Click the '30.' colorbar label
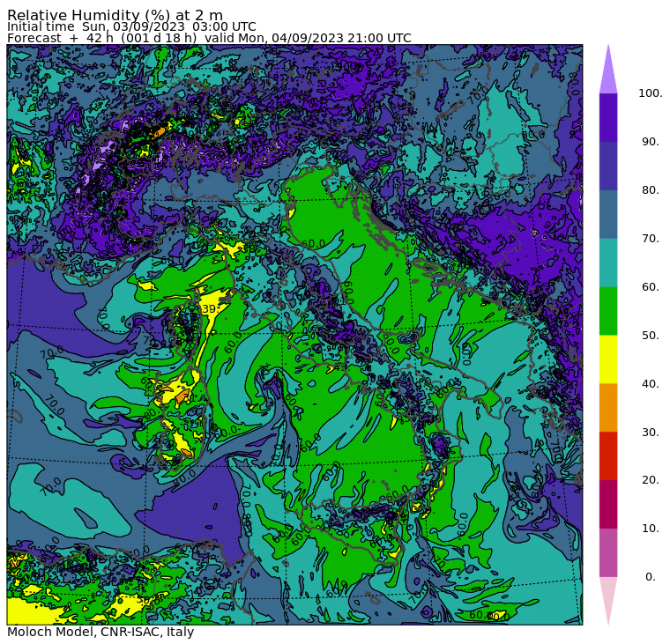This screenshot has width=670, height=644. 650,432
